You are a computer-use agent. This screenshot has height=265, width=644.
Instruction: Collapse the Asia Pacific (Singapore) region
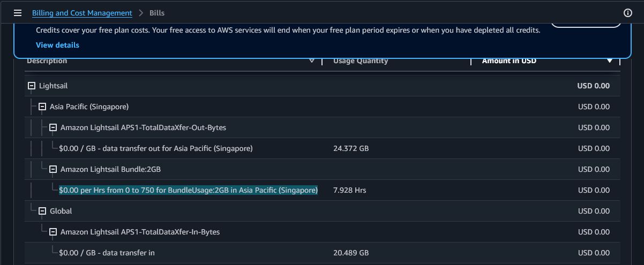[42, 107]
